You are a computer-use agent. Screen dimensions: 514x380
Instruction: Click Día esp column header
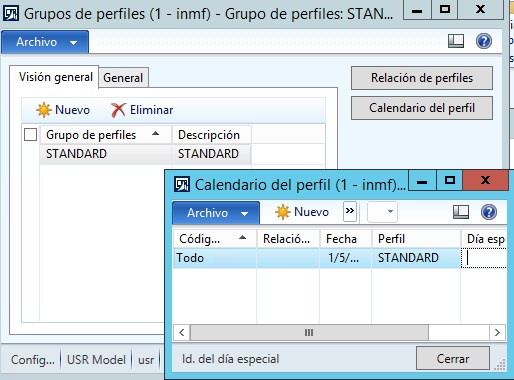(x=484, y=239)
